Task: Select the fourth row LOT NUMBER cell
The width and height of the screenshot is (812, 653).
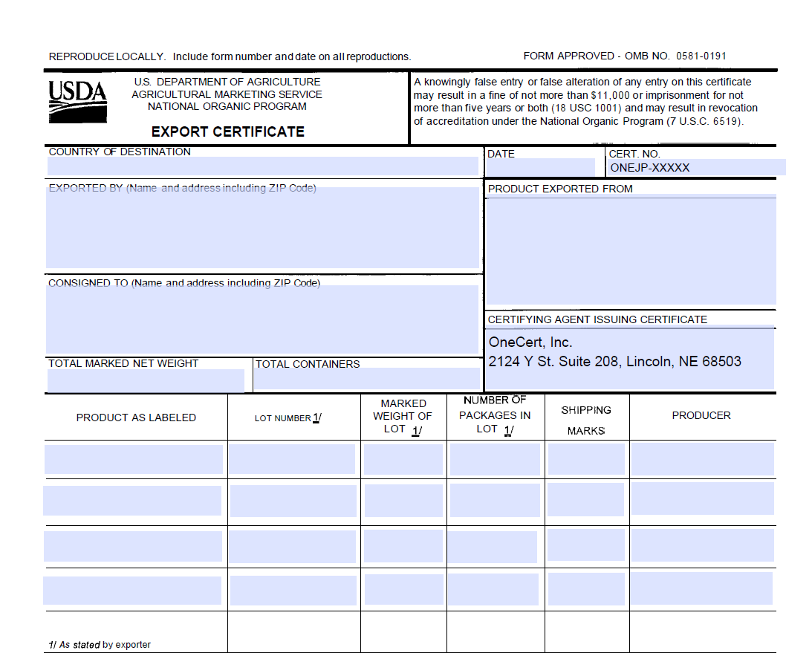Action: 292,589
